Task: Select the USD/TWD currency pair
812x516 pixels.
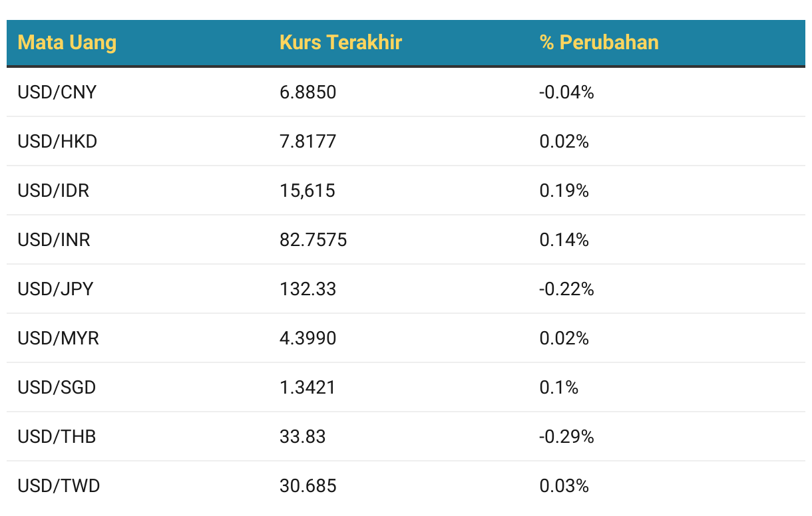Action: (59, 486)
